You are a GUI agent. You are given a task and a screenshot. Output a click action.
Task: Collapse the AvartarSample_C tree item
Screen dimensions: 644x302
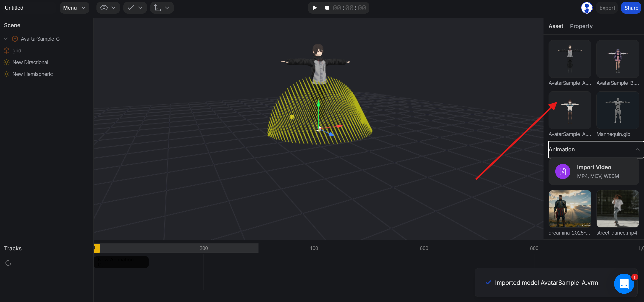click(5, 39)
